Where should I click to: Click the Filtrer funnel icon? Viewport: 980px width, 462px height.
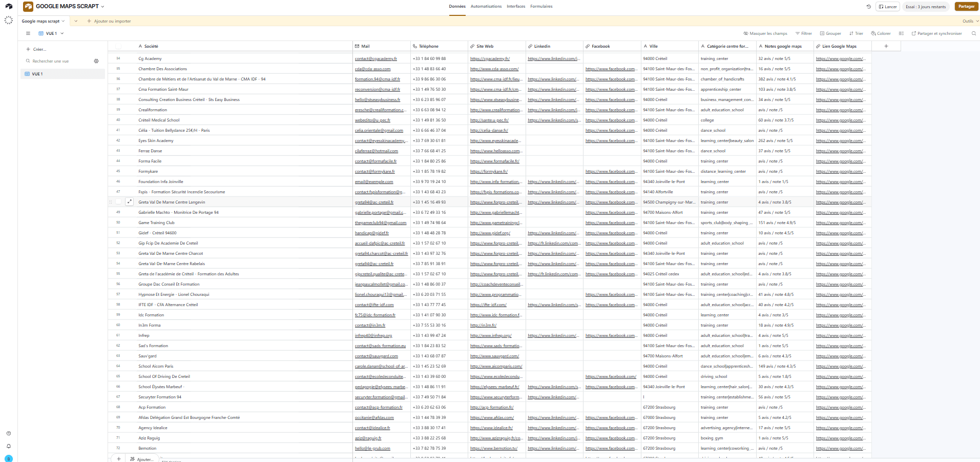click(798, 33)
